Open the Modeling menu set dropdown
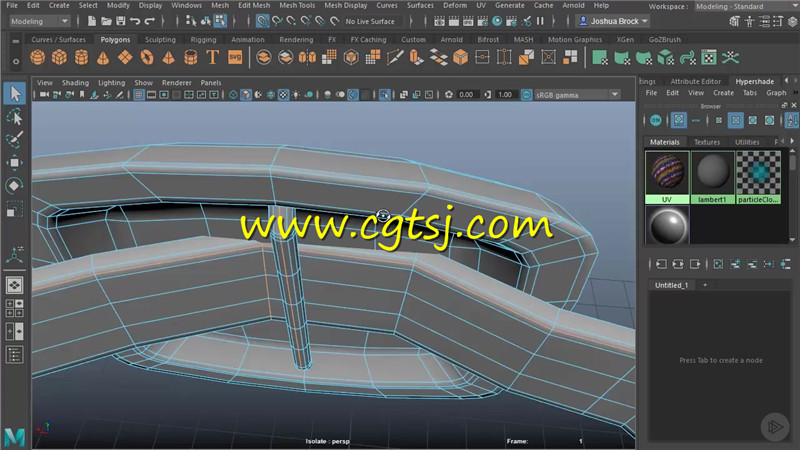Screen dimensions: 800x450 (x=39, y=21)
